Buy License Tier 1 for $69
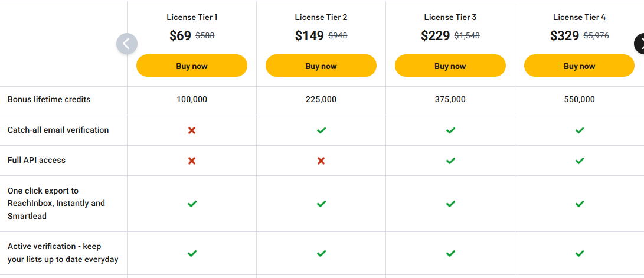Image resolution: width=644 pixels, height=278 pixels. point(192,66)
